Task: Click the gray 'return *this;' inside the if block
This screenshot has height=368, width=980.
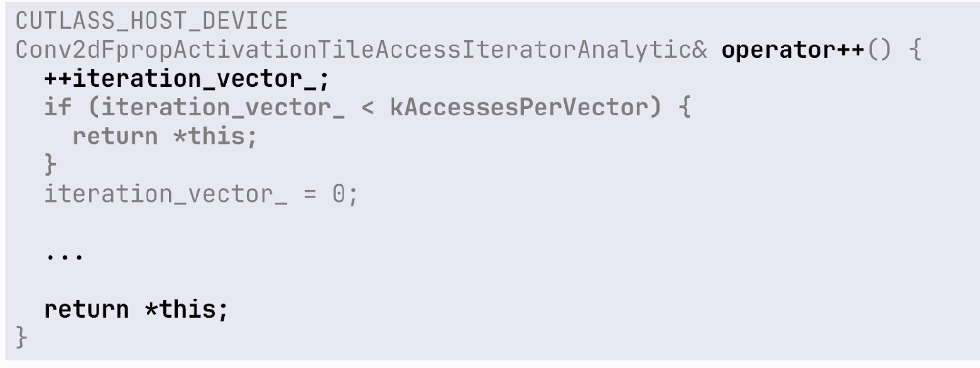Action: [x=165, y=137]
